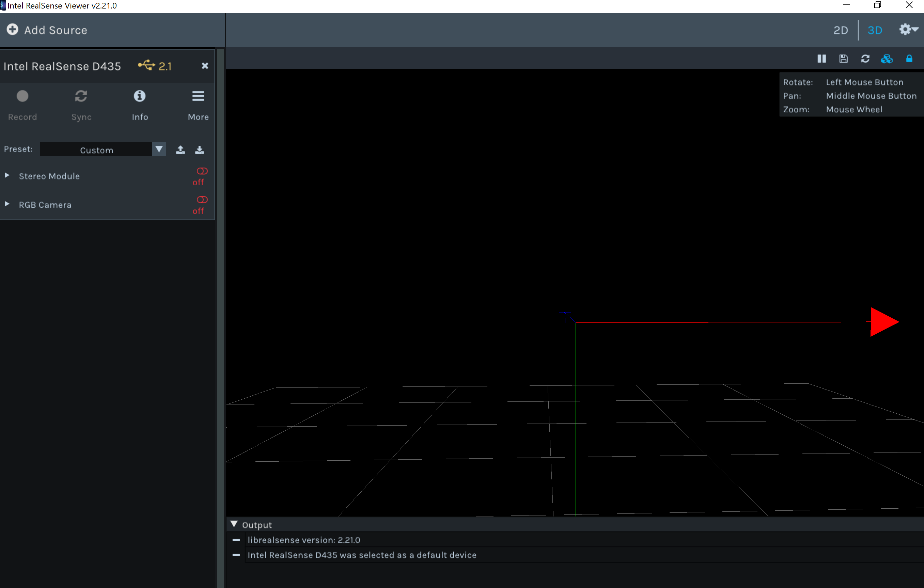This screenshot has height=588, width=924.
Task: Collapse the Output log panel
Action: click(x=234, y=524)
